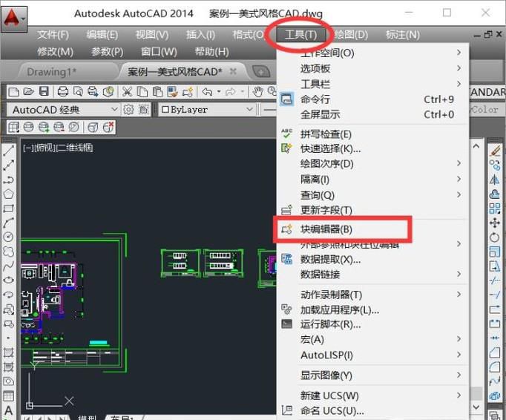The width and height of the screenshot is (506, 420).
Task: Select the Rotate tool icon
Action: click(x=494, y=237)
